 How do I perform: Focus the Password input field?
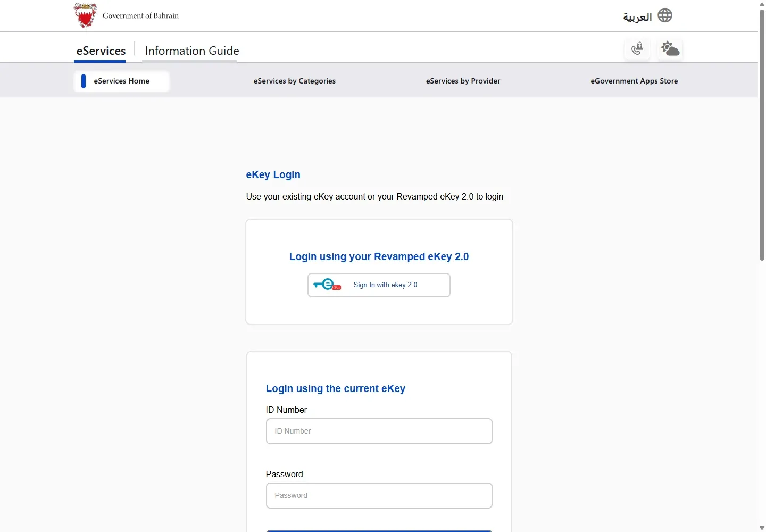click(x=379, y=495)
